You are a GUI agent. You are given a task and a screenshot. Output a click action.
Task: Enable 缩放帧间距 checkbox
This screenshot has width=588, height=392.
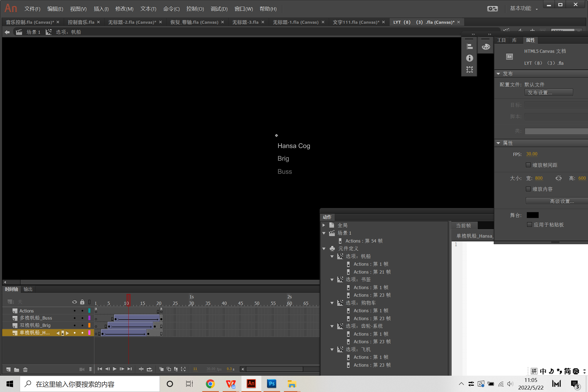click(x=528, y=165)
